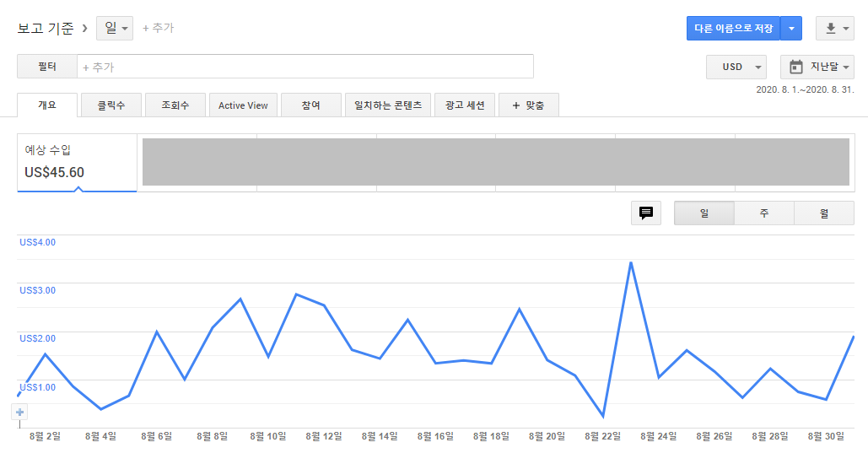Switch to the 광고 세션 tab
Viewport: 868px width, 453px height.
pyautogui.click(x=465, y=105)
